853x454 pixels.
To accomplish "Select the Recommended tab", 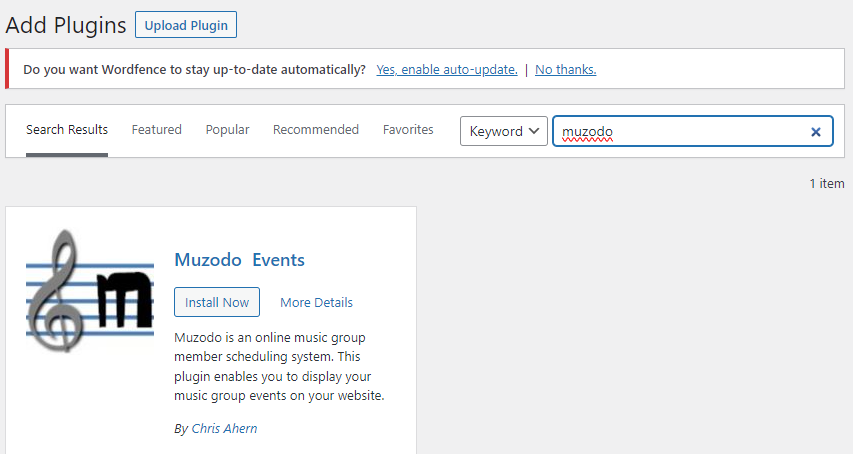I will pyautogui.click(x=316, y=130).
